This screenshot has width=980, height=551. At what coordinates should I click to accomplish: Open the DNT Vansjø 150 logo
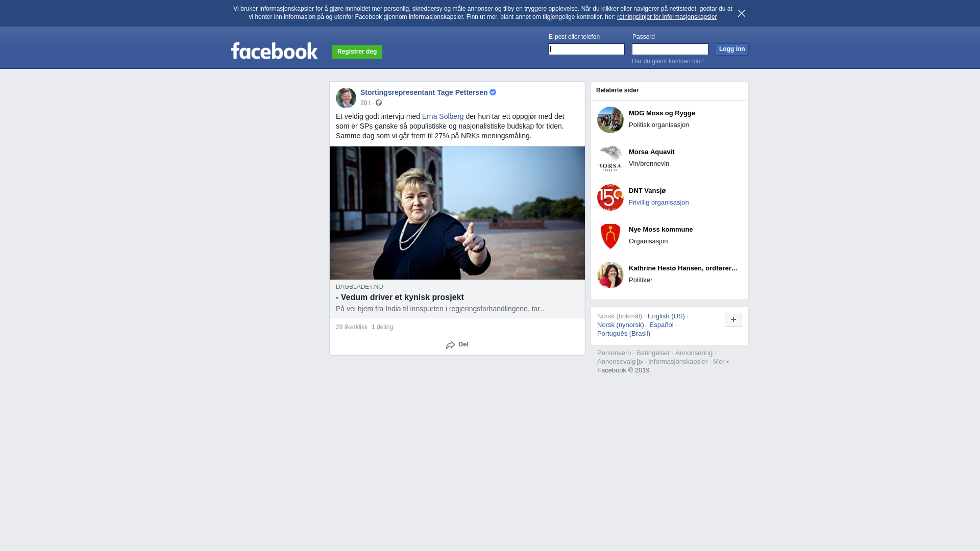[610, 197]
